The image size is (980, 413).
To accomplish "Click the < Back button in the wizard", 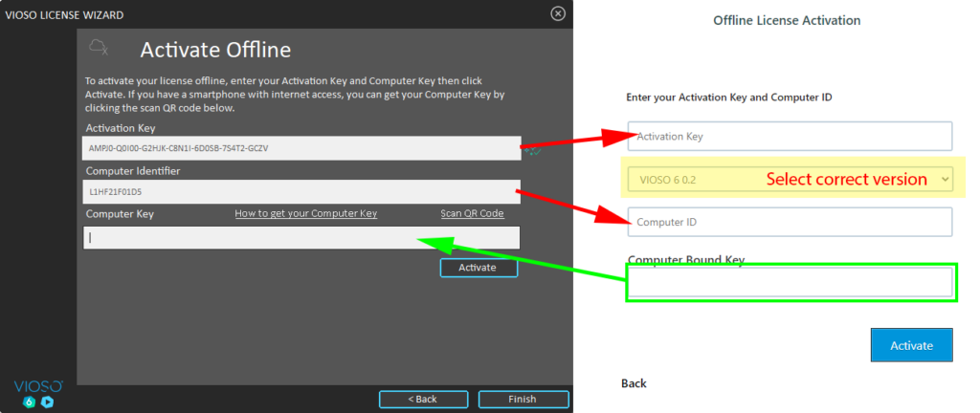I will [422, 399].
